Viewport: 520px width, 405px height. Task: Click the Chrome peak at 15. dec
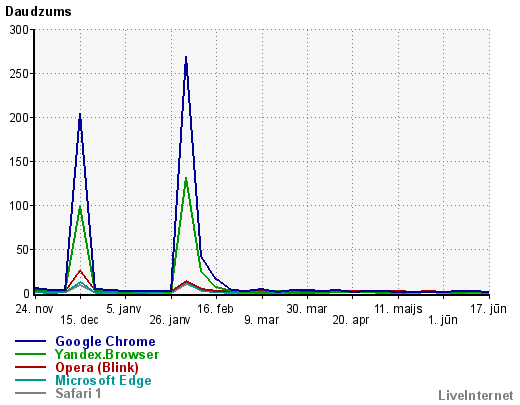[x=80, y=114]
